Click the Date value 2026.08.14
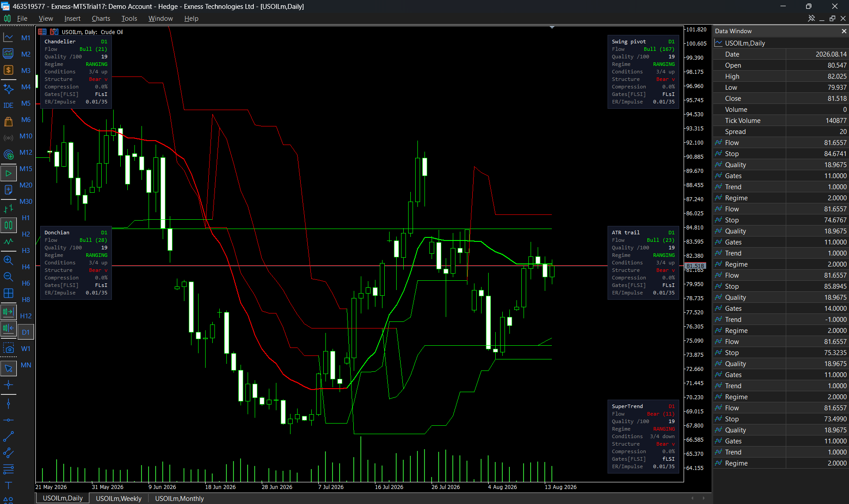 click(x=831, y=54)
